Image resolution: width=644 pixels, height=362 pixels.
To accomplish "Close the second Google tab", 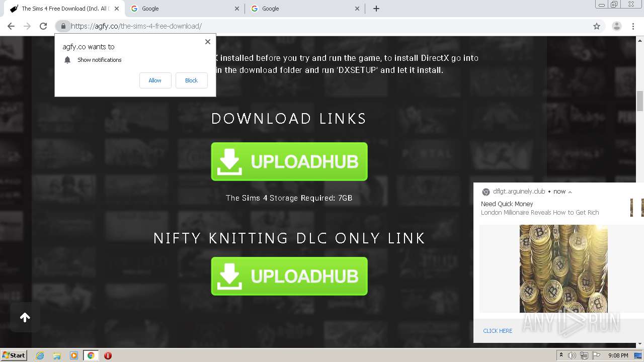I will click(x=357, y=9).
